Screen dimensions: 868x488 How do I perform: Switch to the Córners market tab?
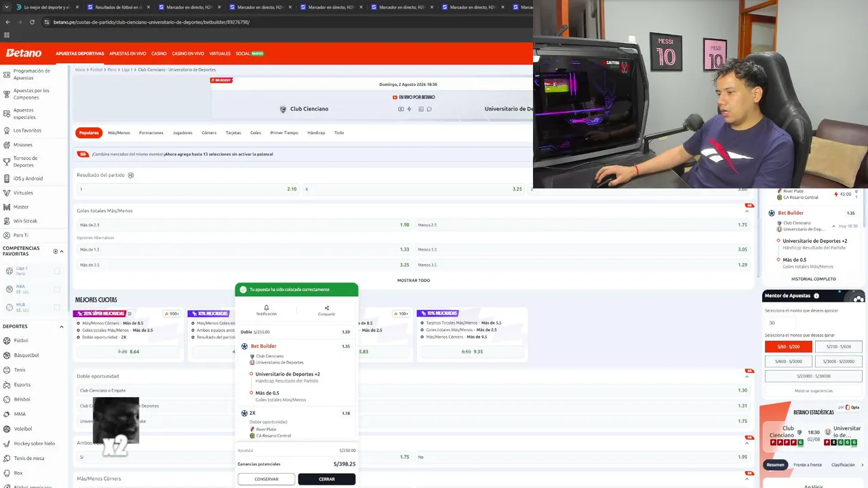tap(209, 133)
